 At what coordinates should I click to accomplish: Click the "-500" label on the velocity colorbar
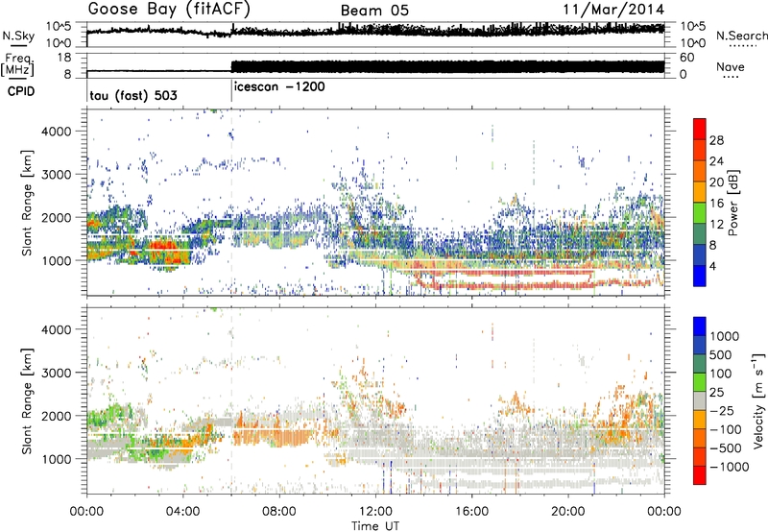[725, 448]
